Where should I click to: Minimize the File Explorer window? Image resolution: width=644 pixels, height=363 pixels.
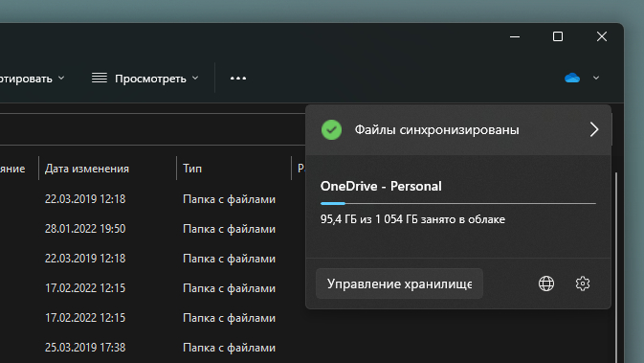click(x=515, y=36)
